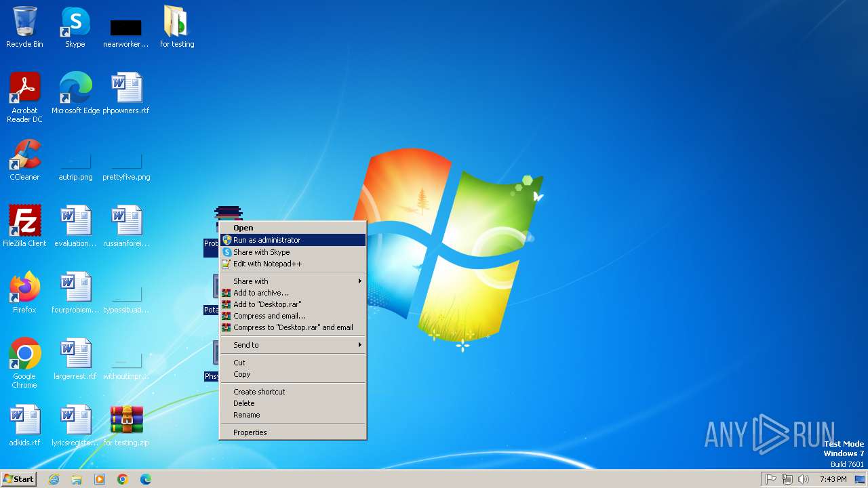Viewport: 868px width, 488px height.
Task: Open the 'for testing' folder icon
Action: click(x=177, y=27)
